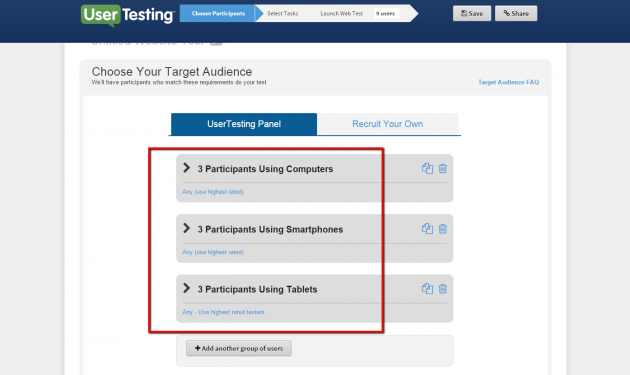Screen dimensions: 630x375
Task: Add another group of users
Action: (x=239, y=348)
